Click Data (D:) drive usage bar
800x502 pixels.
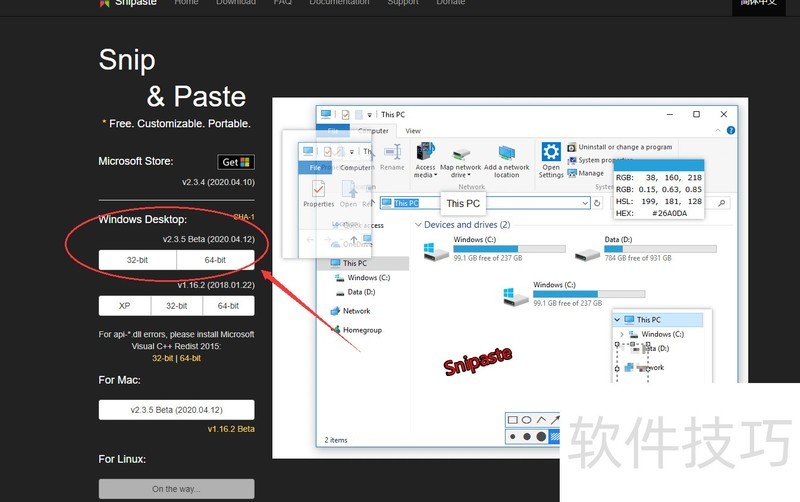pos(660,249)
